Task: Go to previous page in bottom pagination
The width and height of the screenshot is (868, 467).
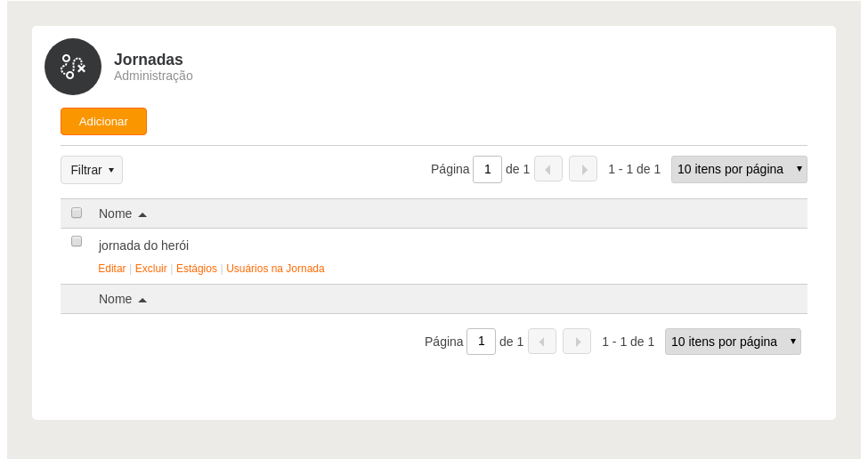Action: coord(542,342)
